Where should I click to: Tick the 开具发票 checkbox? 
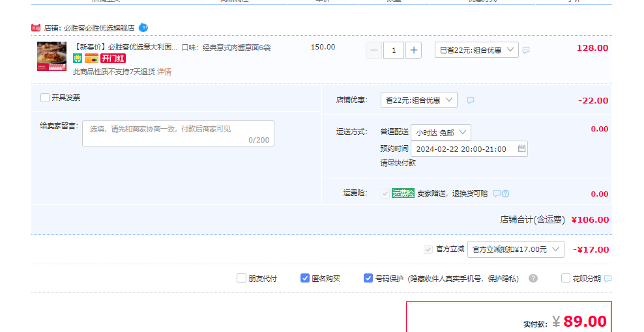click(45, 98)
